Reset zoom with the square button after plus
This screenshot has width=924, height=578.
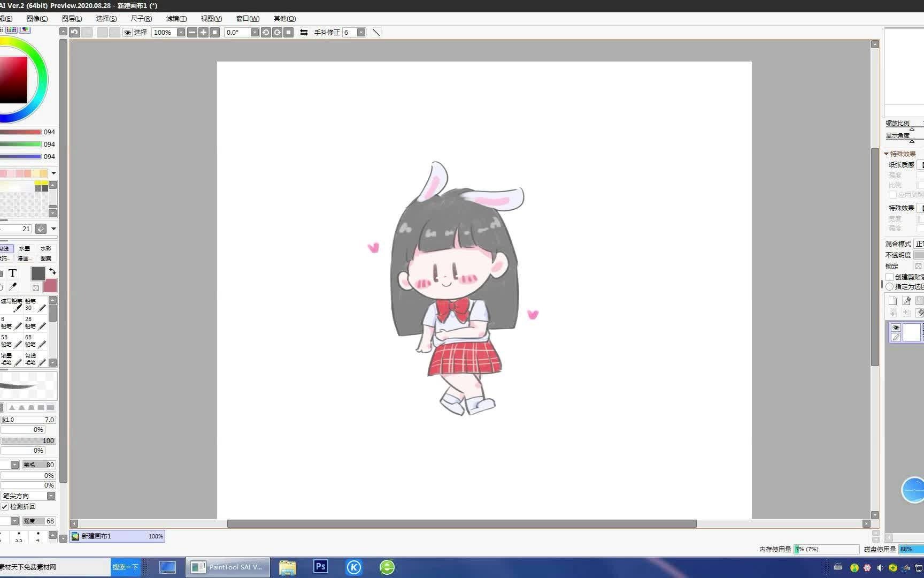point(215,33)
